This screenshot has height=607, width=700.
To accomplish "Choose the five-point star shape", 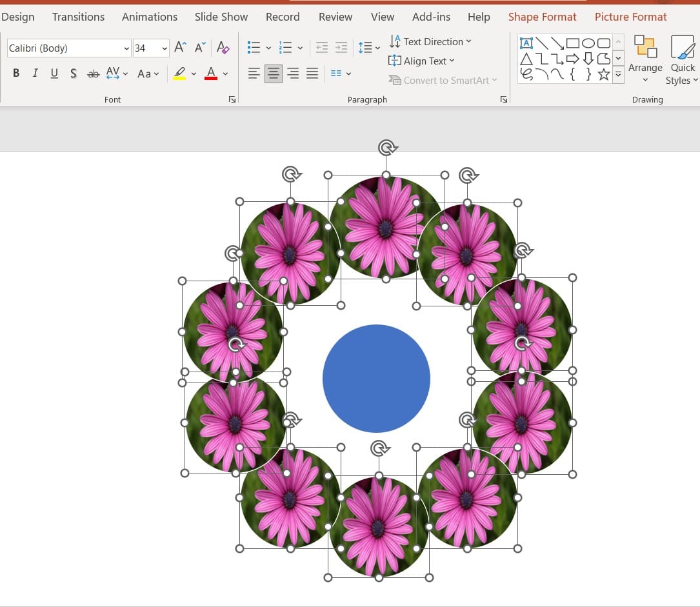I will (604, 74).
